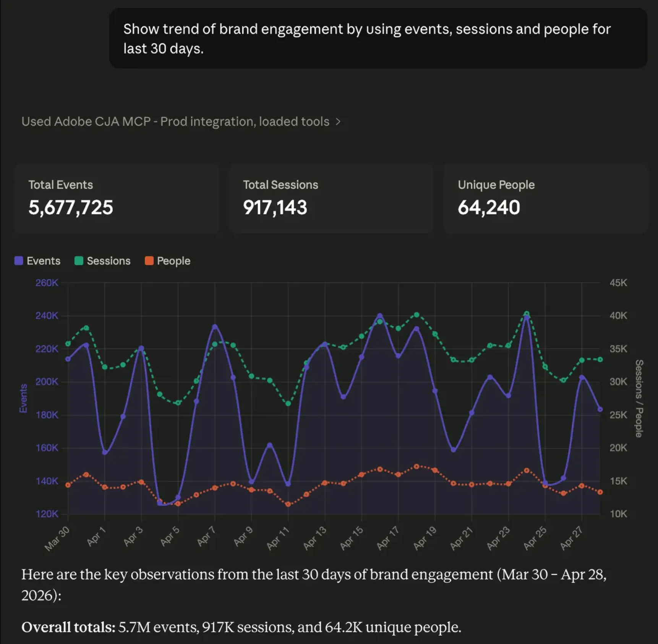
Task: Click the Apr 27 x-axis date label
Action: coord(572,538)
